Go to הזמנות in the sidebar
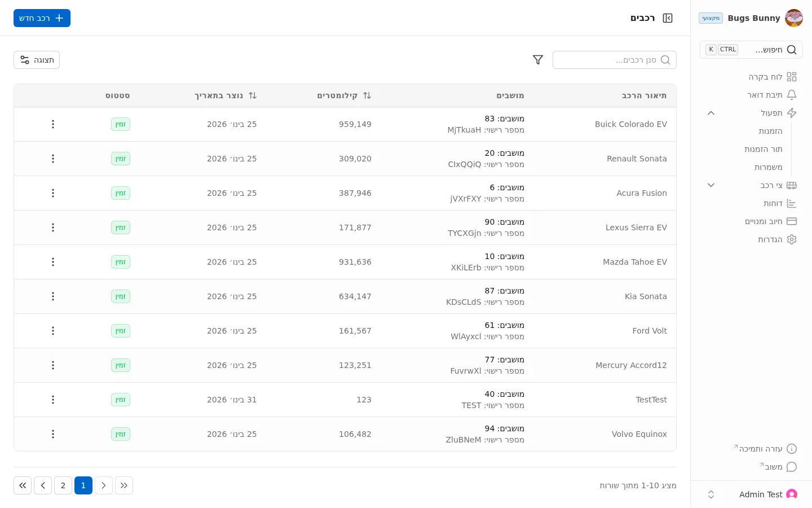 click(x=770, y=131)
